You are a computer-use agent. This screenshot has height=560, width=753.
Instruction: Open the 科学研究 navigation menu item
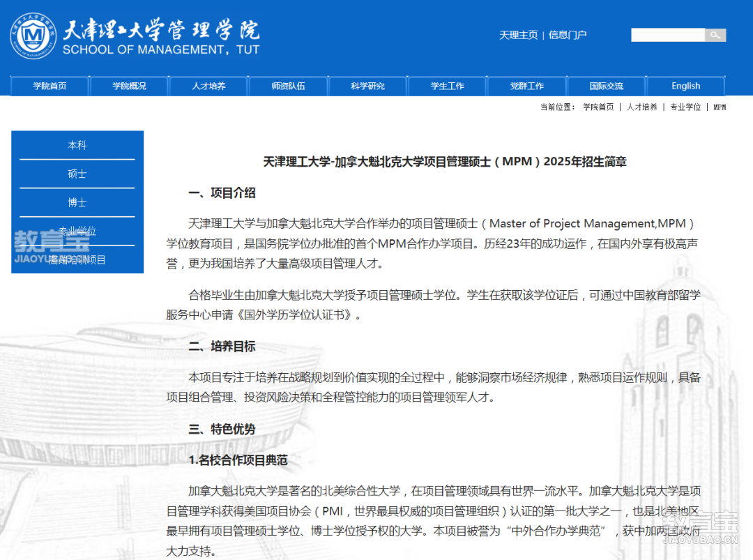[x=368, y=86]
